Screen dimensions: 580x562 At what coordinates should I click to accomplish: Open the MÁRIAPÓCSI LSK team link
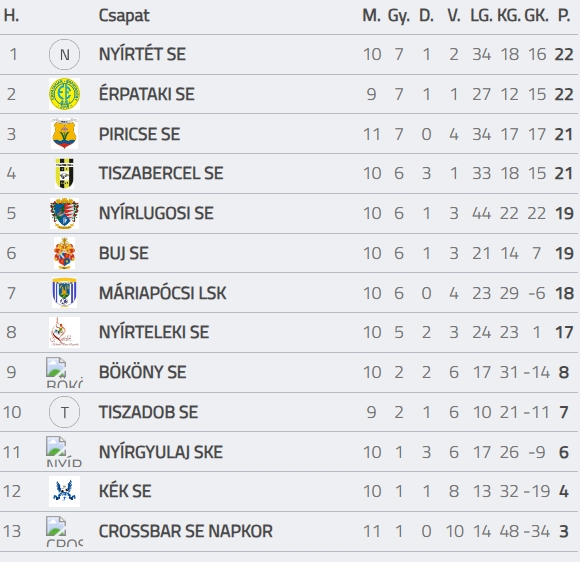(162, 293)
